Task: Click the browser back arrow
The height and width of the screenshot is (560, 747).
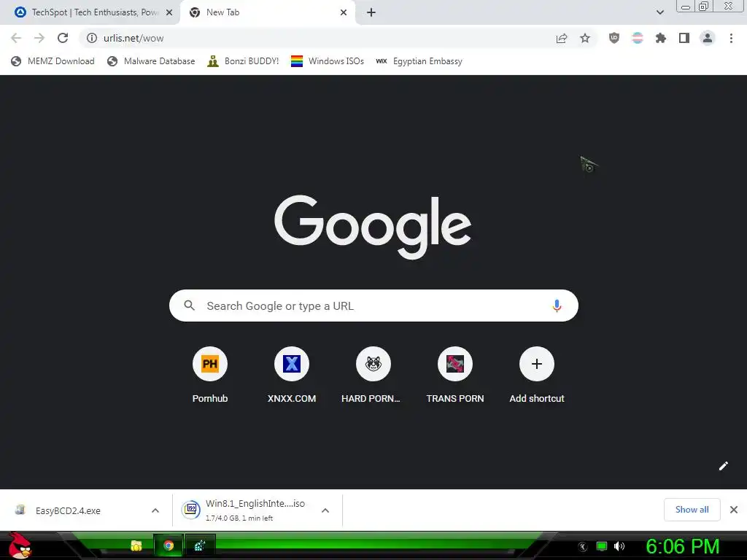Action: 16,38
